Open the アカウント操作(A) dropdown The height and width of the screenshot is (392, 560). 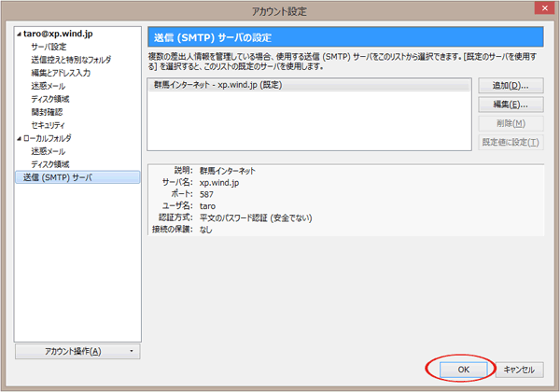point(77,352)
